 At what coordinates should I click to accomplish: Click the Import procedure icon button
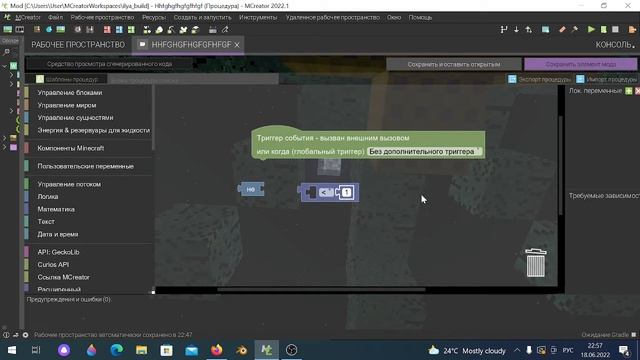[580, 79]
